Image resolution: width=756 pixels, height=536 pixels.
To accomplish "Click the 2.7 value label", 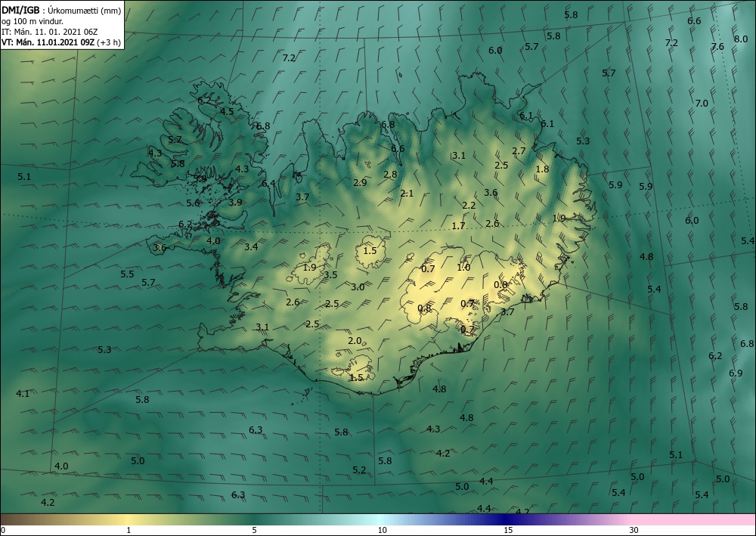I will (519, 151).
